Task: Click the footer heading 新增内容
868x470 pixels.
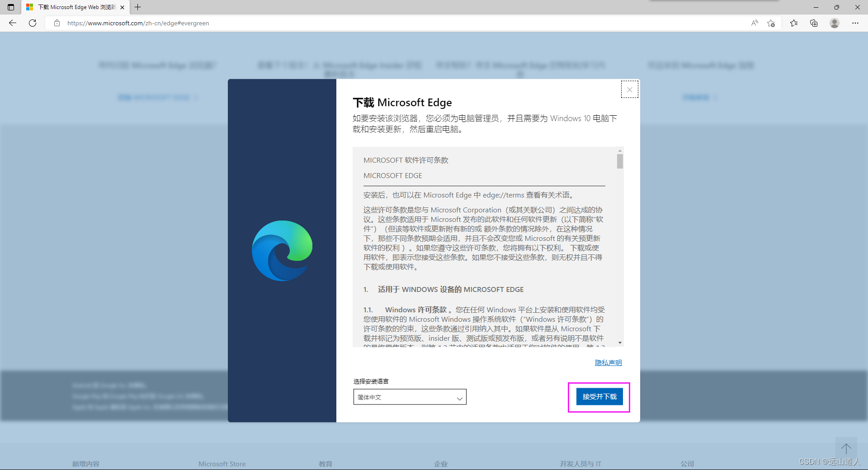Action: point(86,464)
